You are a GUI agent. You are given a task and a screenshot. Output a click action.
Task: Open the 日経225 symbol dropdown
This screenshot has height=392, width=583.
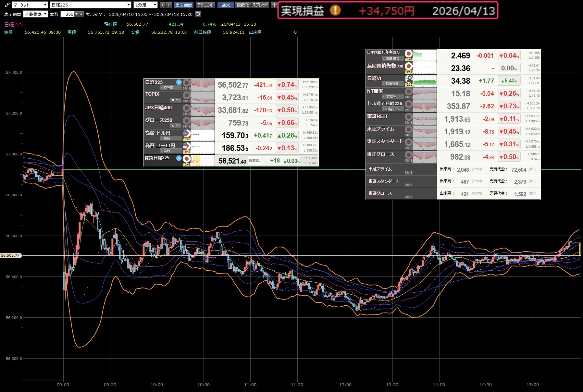tap(91, 5)
